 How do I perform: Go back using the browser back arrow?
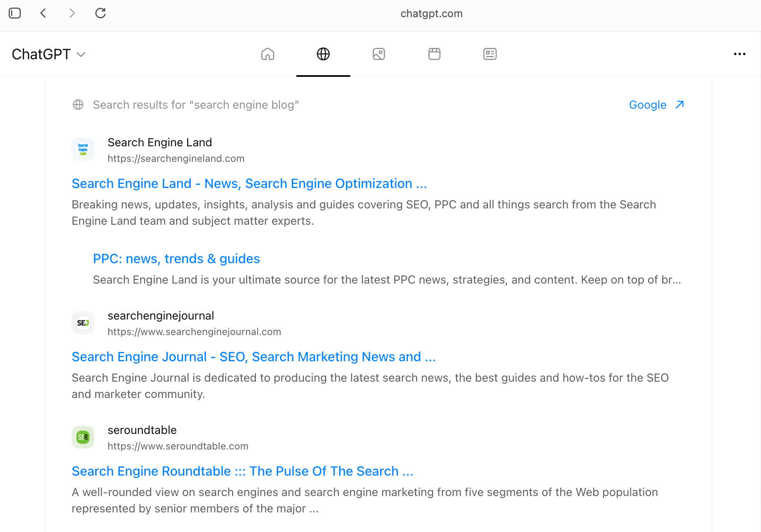click(x=43, y=13)
